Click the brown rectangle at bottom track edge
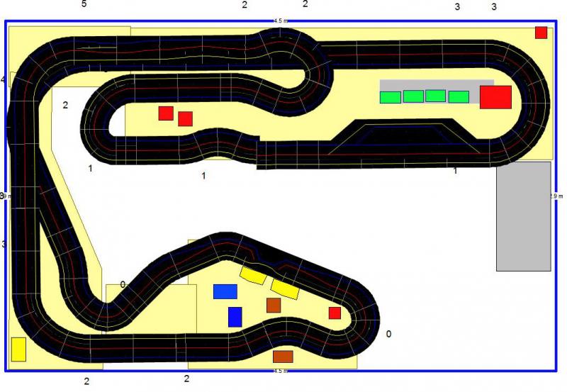The width and height of the screenshot is (567, 392). tap(283, 357)
